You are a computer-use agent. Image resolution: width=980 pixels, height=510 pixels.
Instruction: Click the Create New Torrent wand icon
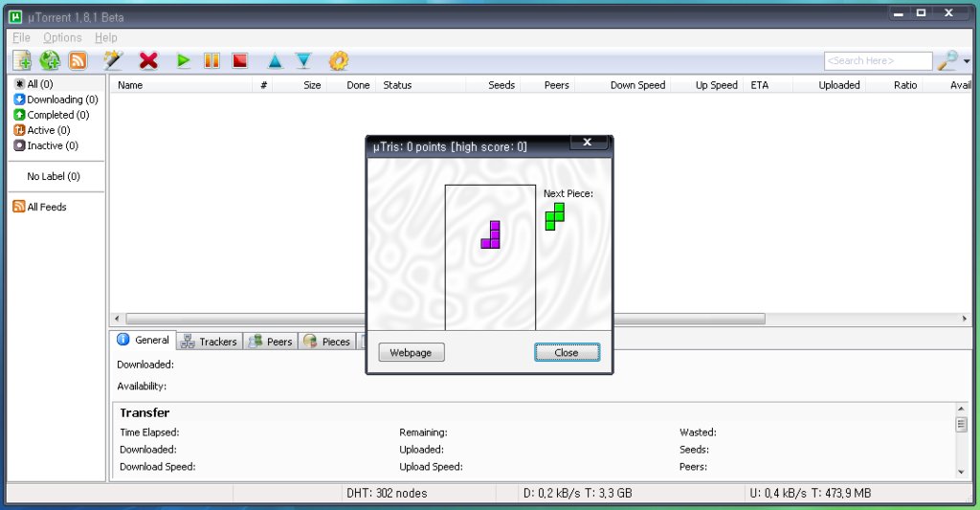[113, 60]
